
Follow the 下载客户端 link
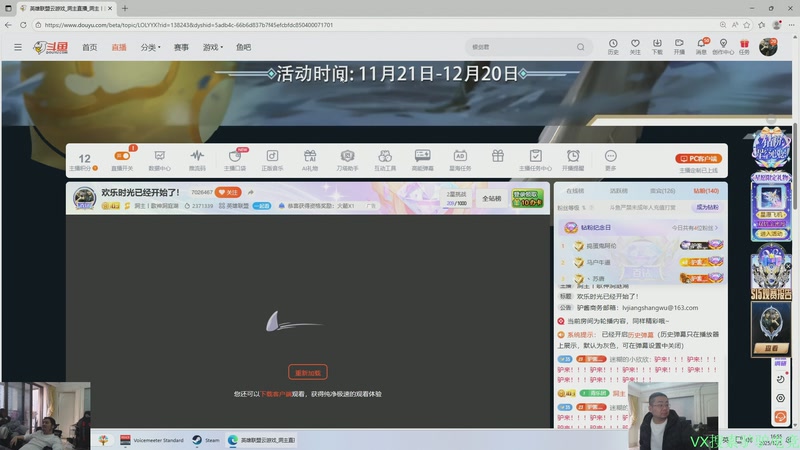(x=276, y=394)
